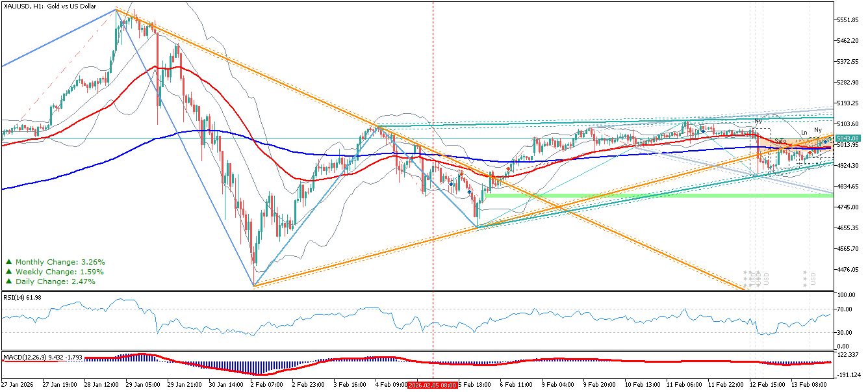Click the leftmost Ny session label

(x=758, y=122)
